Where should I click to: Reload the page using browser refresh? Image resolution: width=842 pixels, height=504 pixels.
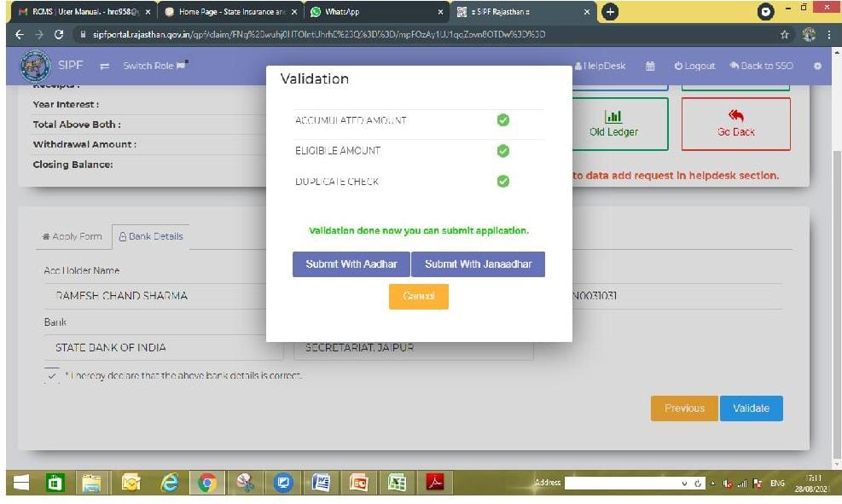(58, 35)
